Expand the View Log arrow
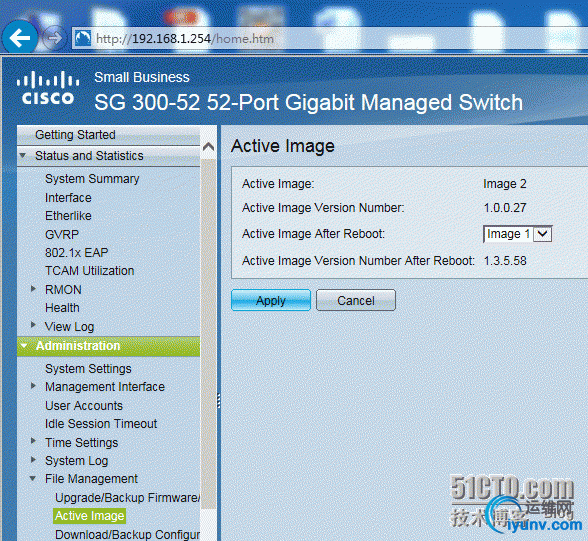 pyautogui.click(x=33, y=325)
